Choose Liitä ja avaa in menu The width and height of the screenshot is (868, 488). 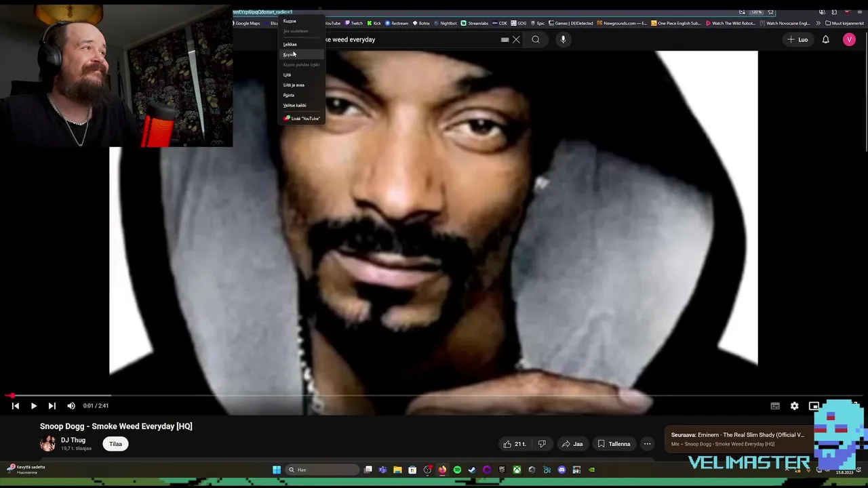pos(302,85)
